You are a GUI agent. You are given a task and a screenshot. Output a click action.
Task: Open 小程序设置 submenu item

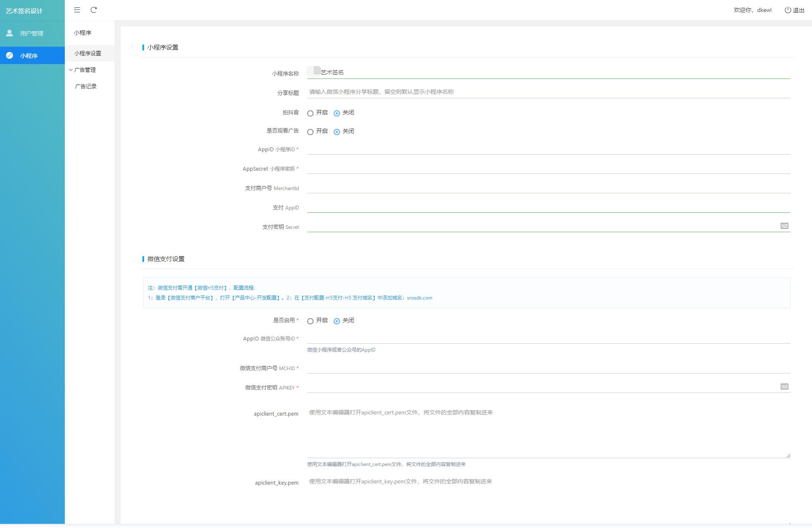88,53
